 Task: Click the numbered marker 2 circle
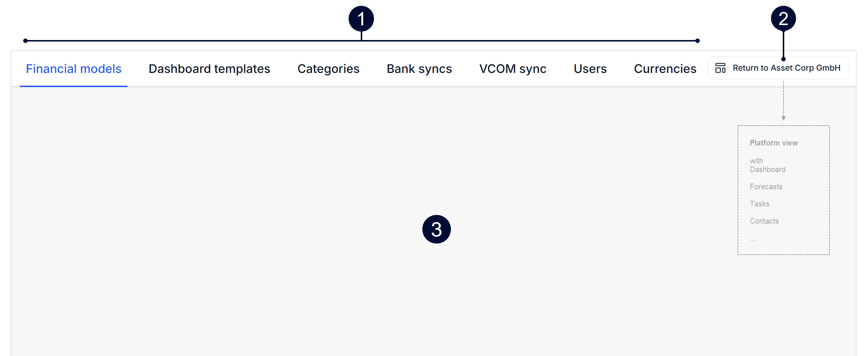[783, 19]
